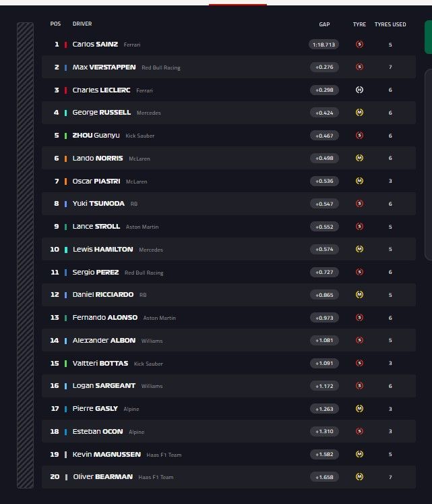Open ZHOU Guanyu's driver entry
The height and width of the screenshot is (504, 432).
tap(96, 136)
